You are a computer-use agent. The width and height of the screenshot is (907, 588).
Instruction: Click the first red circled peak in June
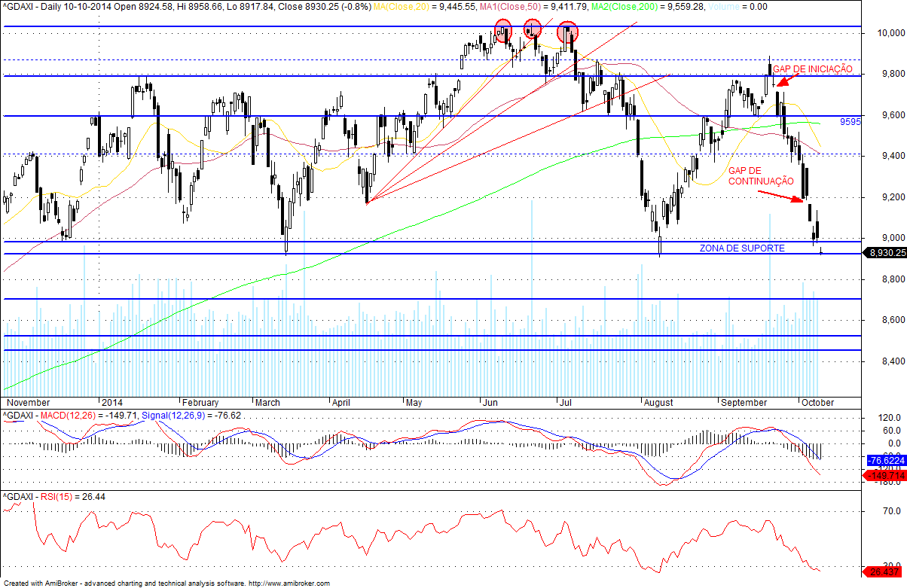(502, 31)
